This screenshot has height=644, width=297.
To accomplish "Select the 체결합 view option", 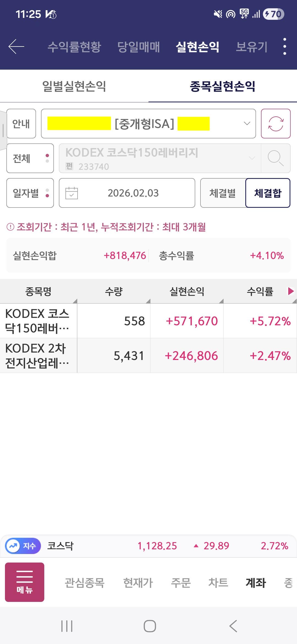I will click(x=268, y=193).
